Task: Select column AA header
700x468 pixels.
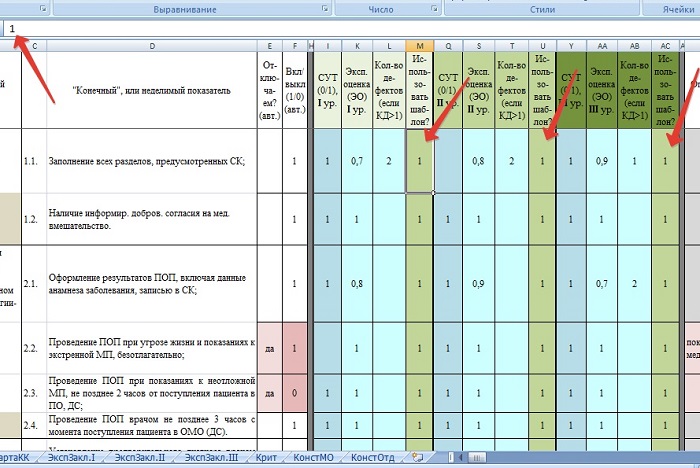Action: tap(602, 46)
